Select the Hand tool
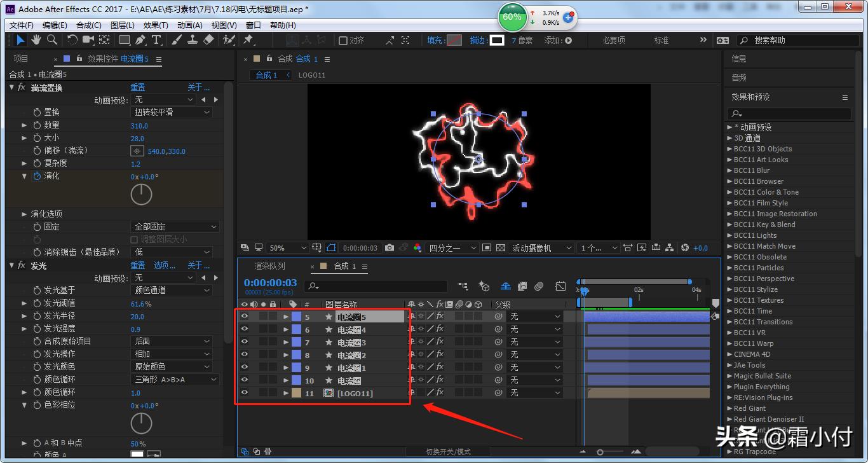Screen dimensions: 868x463 pyautogui.click(x=36, y=40)
